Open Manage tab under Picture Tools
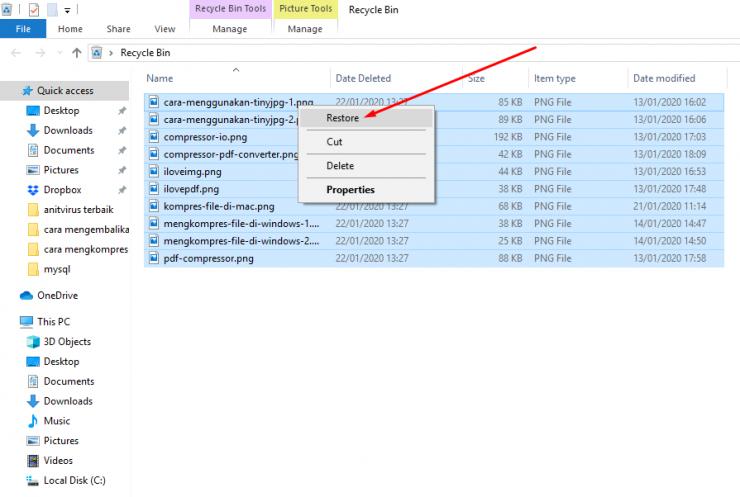Screen dimensions: 740x497 (x=305, y=29)
